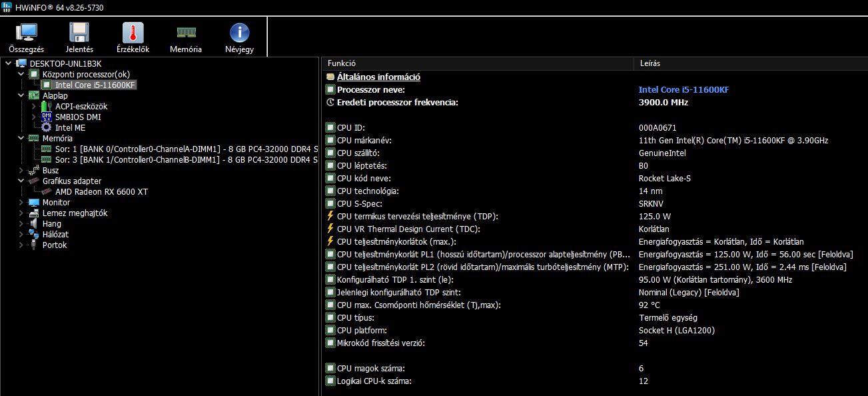Expand the Hang audio node
Viewport: 868px width, 396px height.
pos(21,223)
